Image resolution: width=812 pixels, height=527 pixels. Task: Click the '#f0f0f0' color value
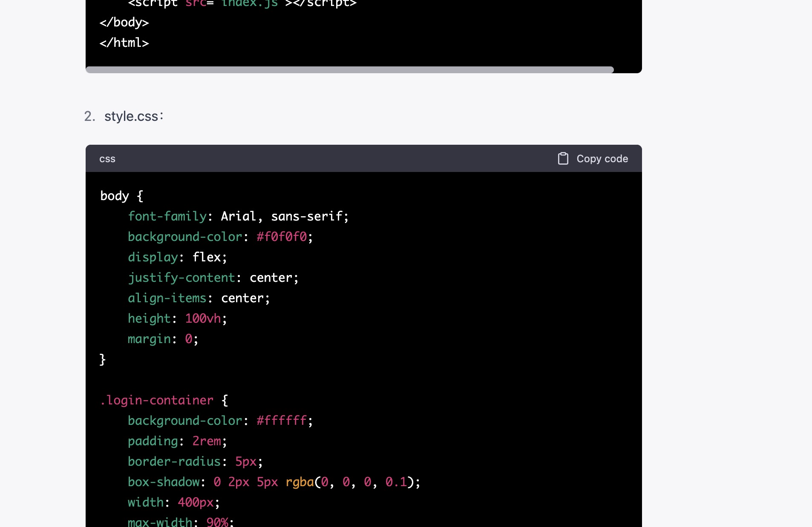(282, 237)
